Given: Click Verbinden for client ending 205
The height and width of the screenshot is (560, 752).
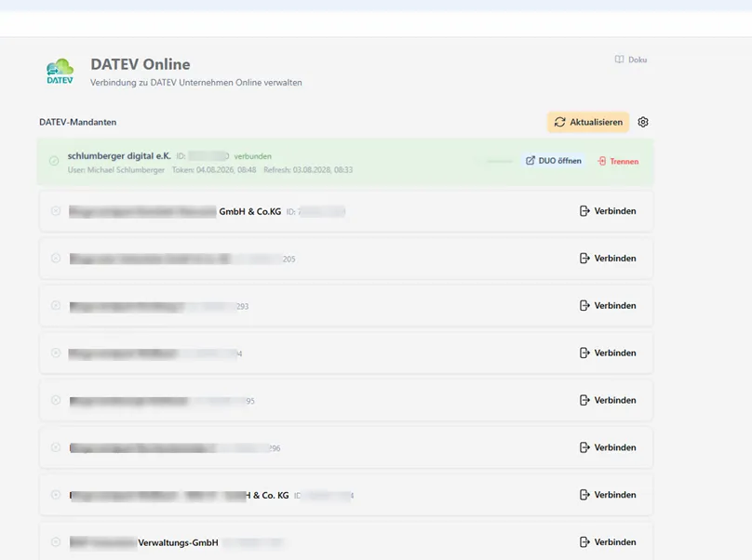Looking at the screenshot, I should pos(608,259).
